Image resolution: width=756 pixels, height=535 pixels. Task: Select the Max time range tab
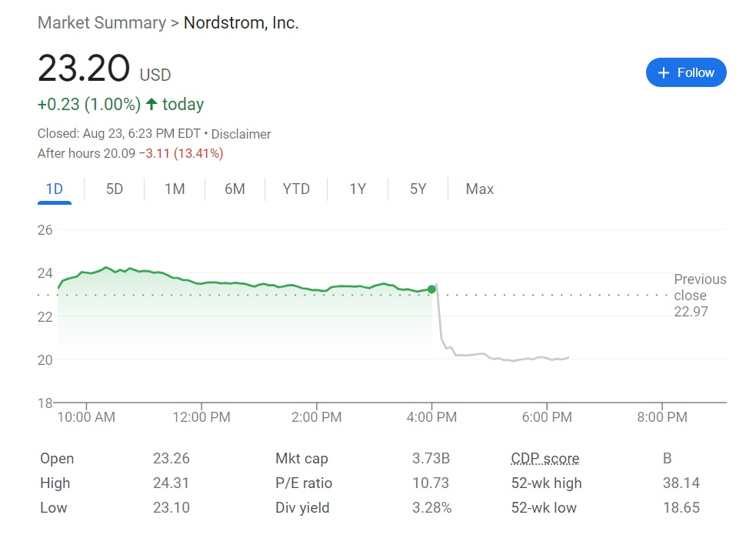480,189
